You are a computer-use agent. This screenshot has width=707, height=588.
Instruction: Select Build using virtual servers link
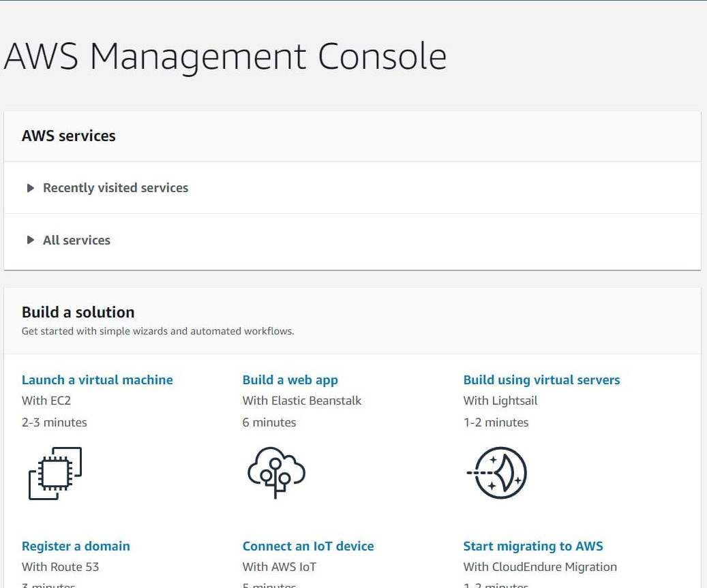click(541, 380)
